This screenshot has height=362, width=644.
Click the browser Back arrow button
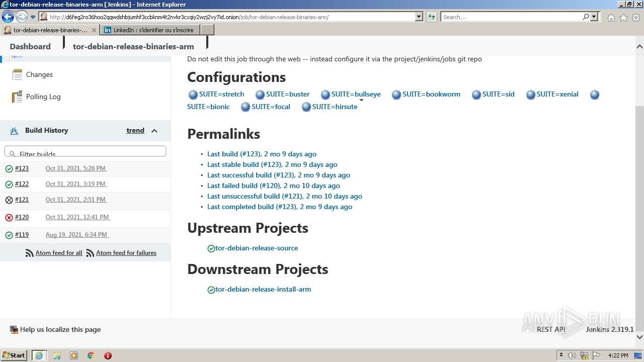coord(8,17)
